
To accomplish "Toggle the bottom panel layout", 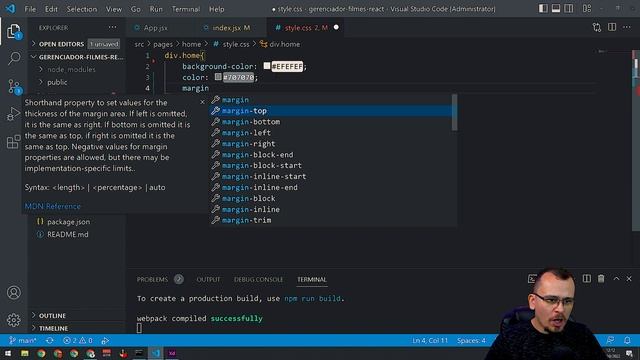I will tap(556, 9).
